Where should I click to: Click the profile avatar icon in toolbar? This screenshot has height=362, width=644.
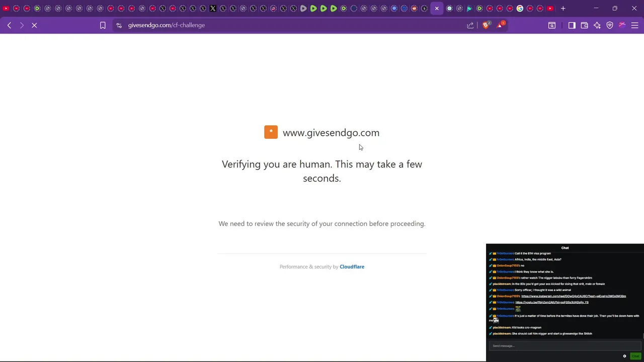622,25
